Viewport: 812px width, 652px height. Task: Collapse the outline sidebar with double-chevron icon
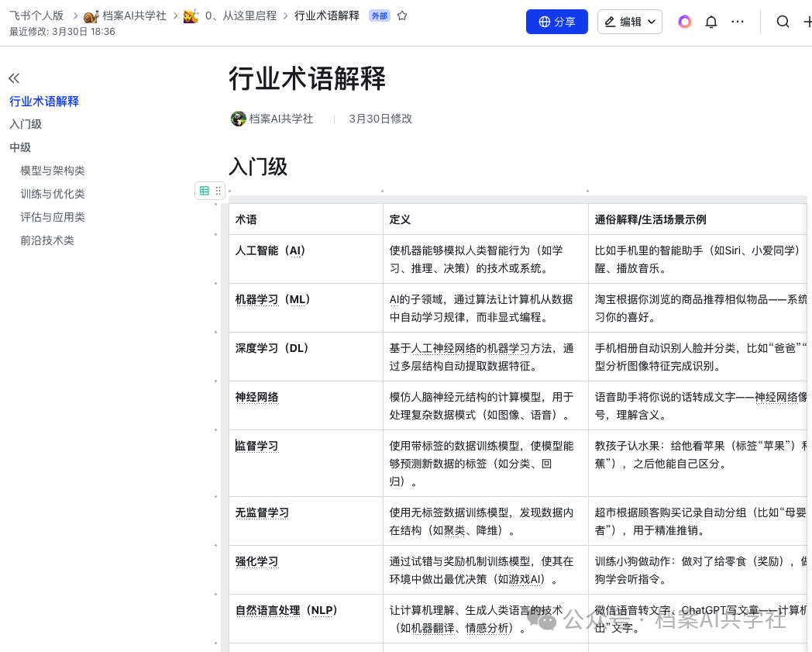click(x=14, y=78)
